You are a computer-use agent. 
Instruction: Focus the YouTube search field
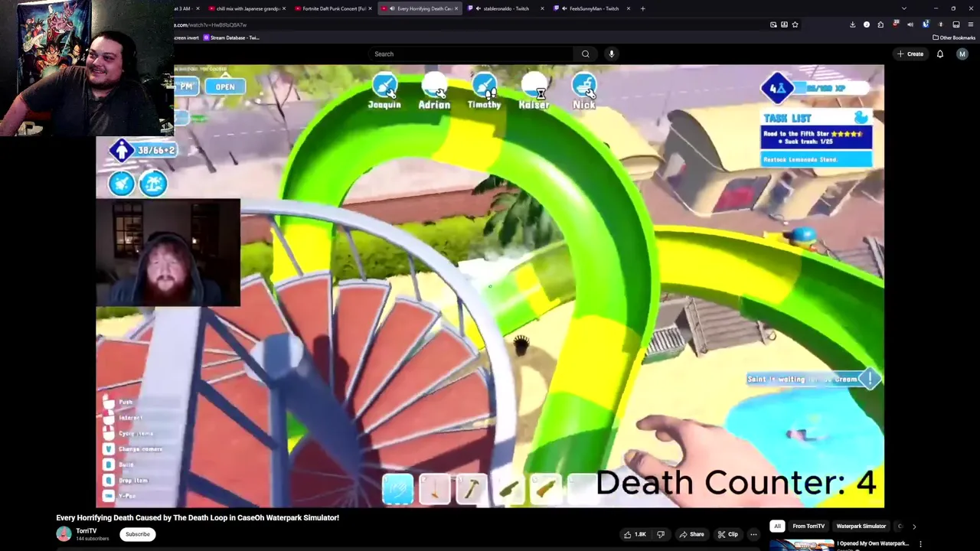(471, 54)
